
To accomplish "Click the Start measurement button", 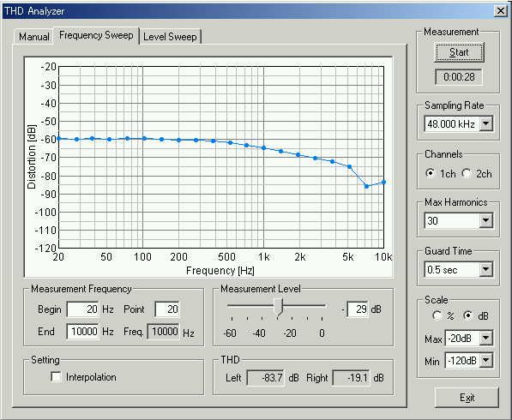I will [x=459, y=52].
